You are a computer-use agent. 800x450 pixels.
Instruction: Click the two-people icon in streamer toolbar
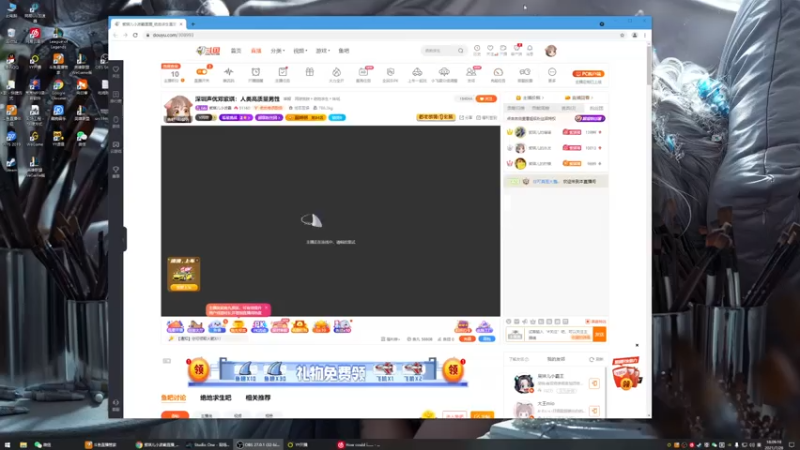coord(471,72)
